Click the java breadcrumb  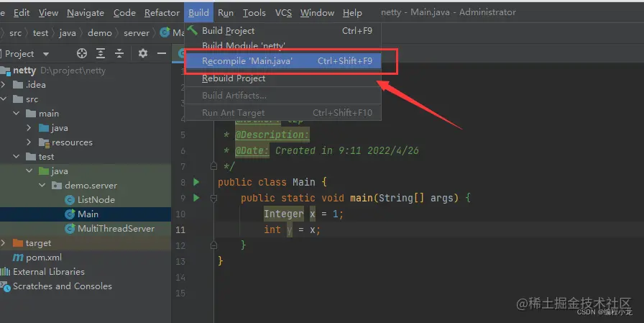pyautogui.click(x=68, y=33)
